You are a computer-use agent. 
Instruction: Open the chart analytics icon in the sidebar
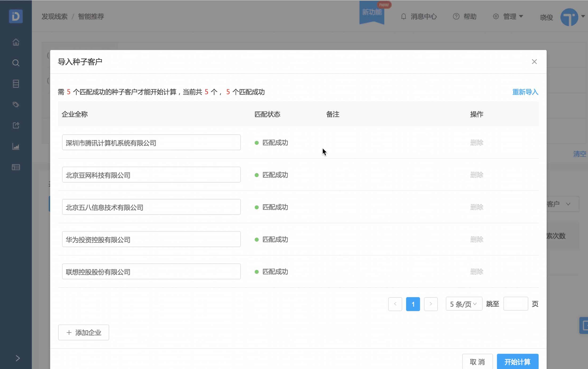point(16,146)
